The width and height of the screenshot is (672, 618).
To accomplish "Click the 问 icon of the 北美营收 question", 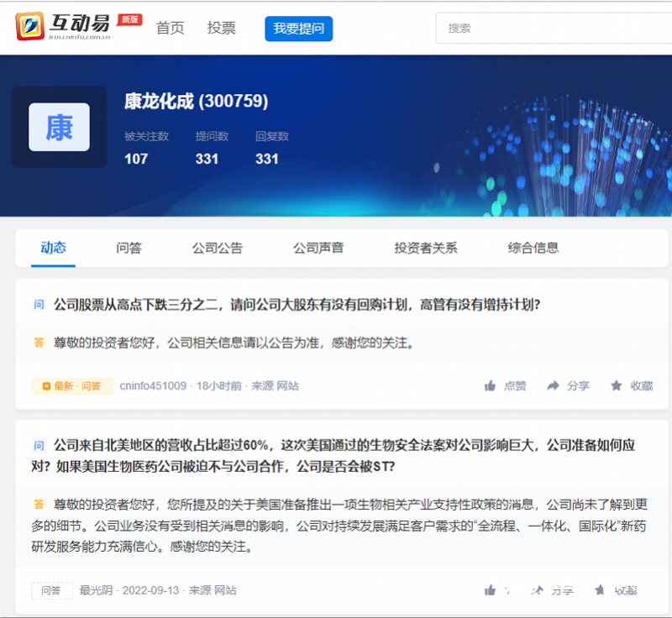I will click(x=39, y=446).
